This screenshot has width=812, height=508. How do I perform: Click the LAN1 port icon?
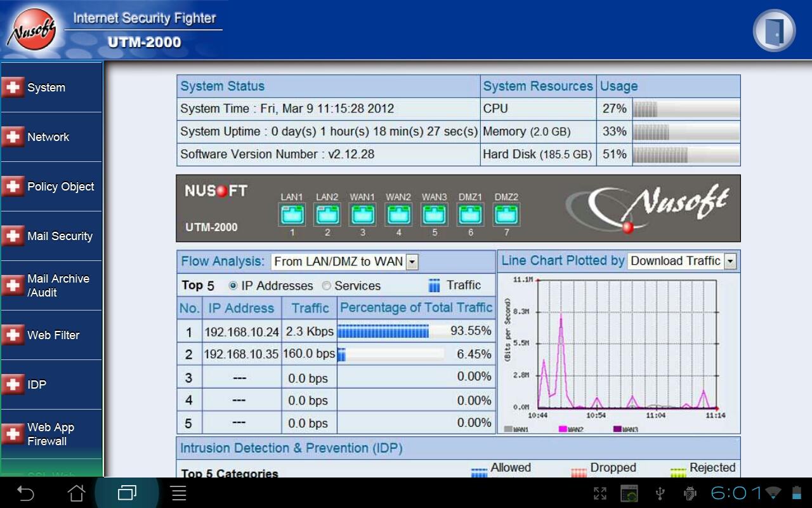[x=292, y=215]
